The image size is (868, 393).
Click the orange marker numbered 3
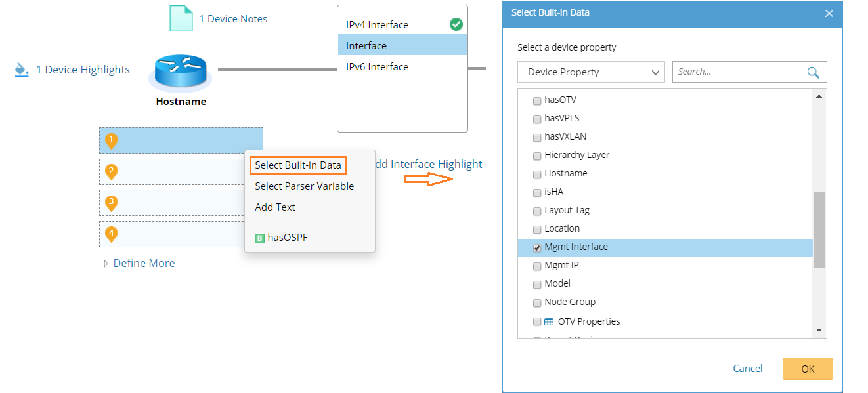pos(112,203)
